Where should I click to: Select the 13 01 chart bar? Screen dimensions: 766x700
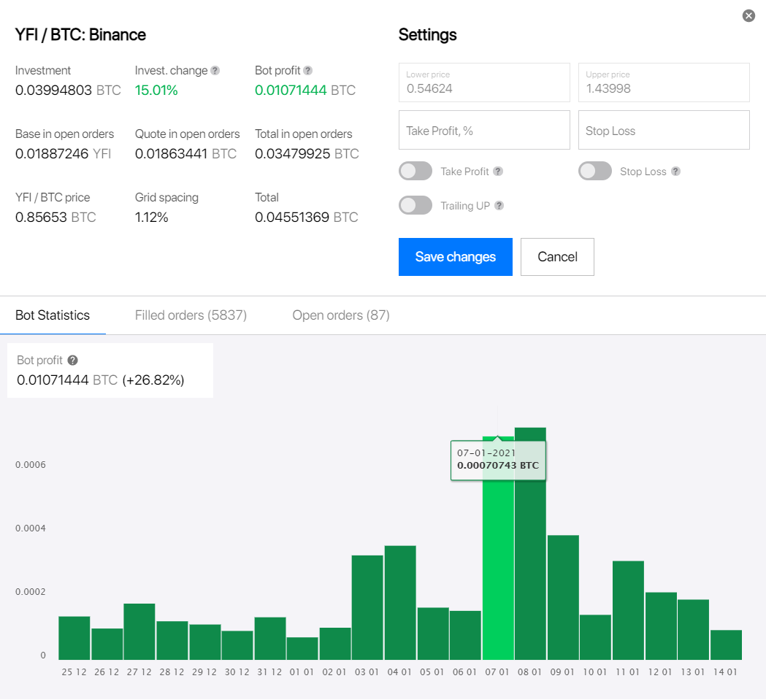(x=693, y=630)
